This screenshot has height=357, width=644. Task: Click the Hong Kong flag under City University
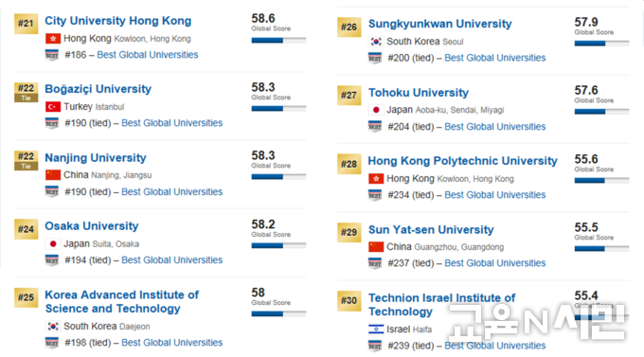pos(53,39)
